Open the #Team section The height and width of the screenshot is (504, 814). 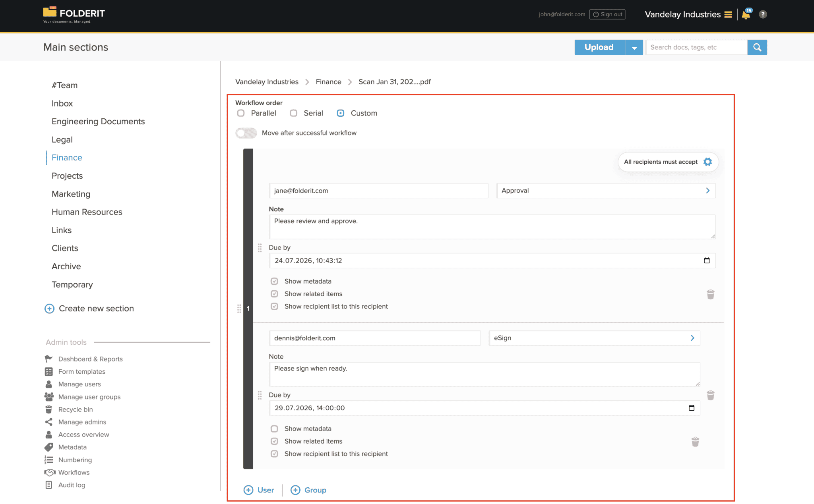pos(64,85)
